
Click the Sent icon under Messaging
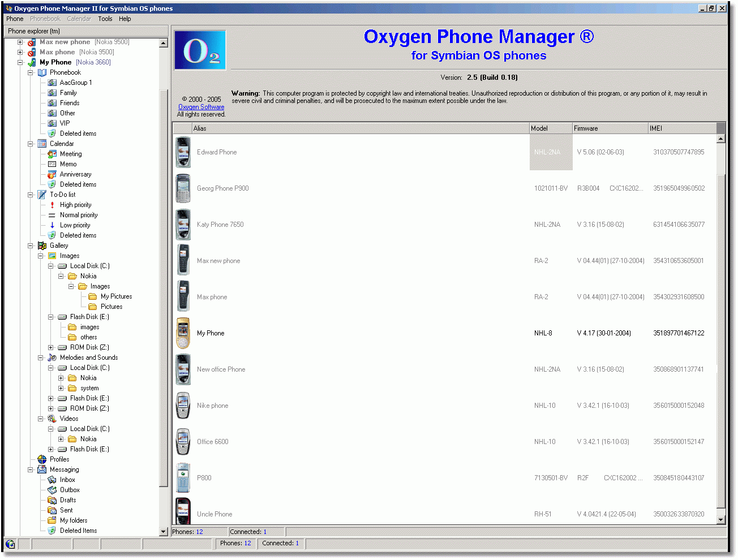pyautogui.click(x=52, y=510)
